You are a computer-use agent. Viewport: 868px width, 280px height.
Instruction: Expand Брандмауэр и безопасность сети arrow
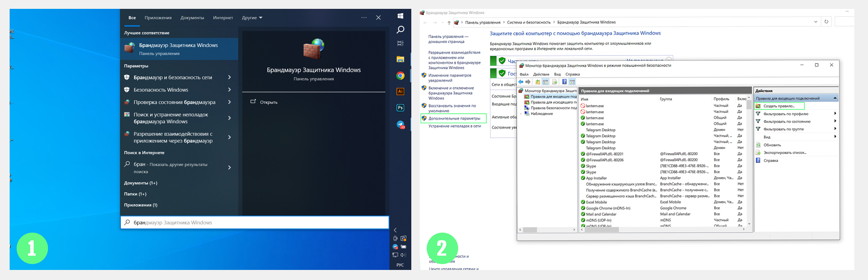(x=229, y=77)
